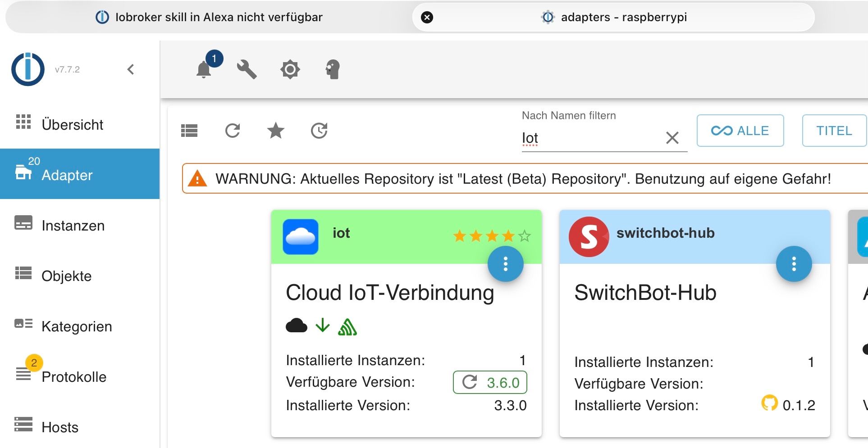
Task: Open expert mode head icon
Action: (x=333, y=69)
